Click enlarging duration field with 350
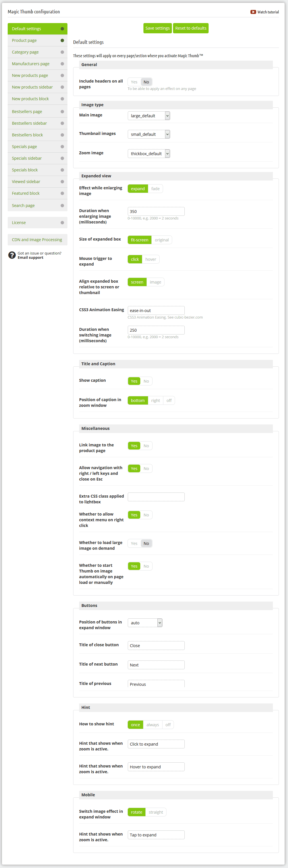The image size is (288, 868). click(x=156, y=211)
